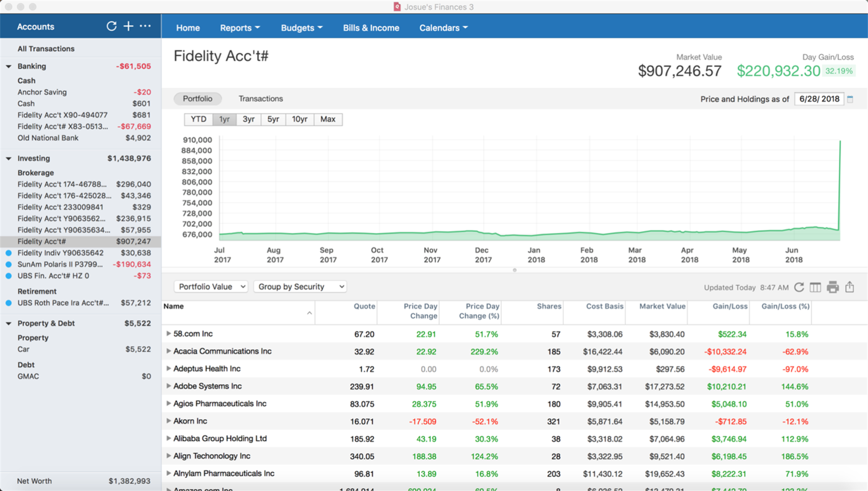Click the price and holdings date field

click(x=818, y=99)
